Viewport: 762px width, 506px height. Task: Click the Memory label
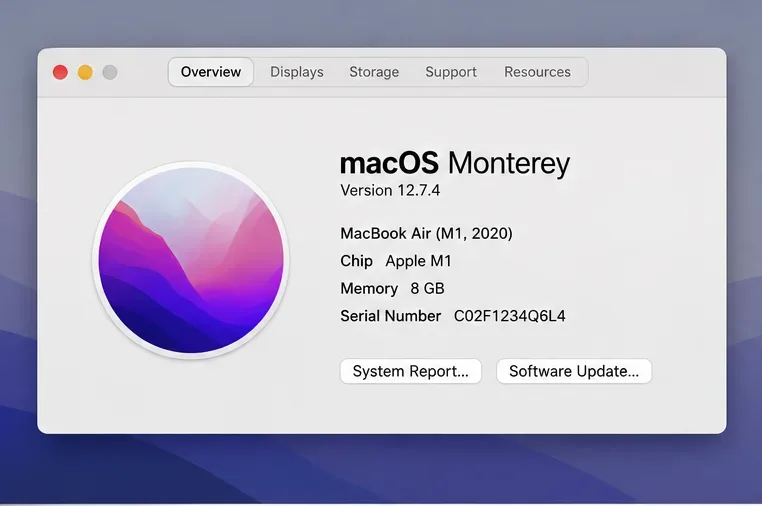coord(369,288)
